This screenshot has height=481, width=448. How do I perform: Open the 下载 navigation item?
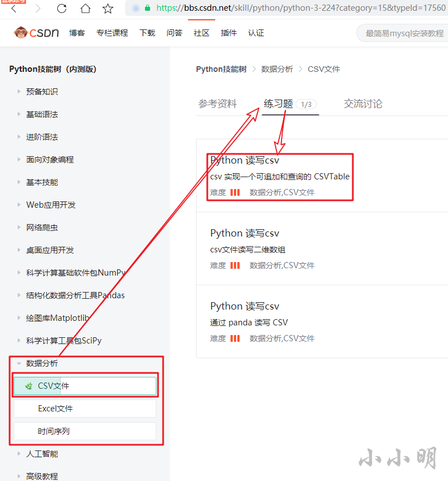coord(147,33)
